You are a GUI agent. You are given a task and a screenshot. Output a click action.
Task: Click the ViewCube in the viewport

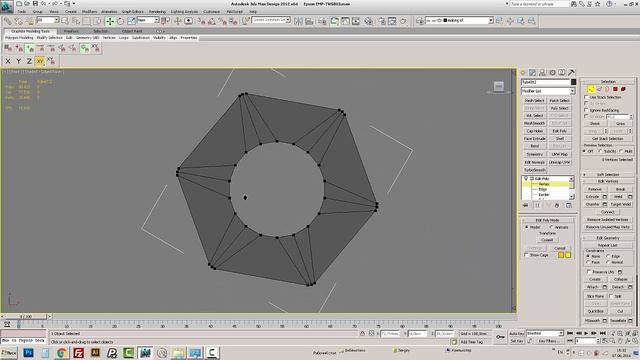pyautogui.click(x=498, y=87)
